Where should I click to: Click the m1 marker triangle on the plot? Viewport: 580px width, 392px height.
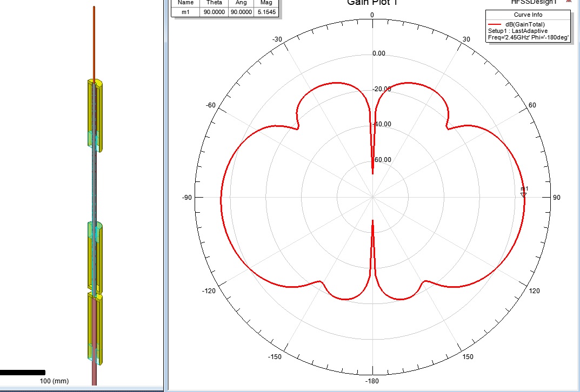(523, 194)
